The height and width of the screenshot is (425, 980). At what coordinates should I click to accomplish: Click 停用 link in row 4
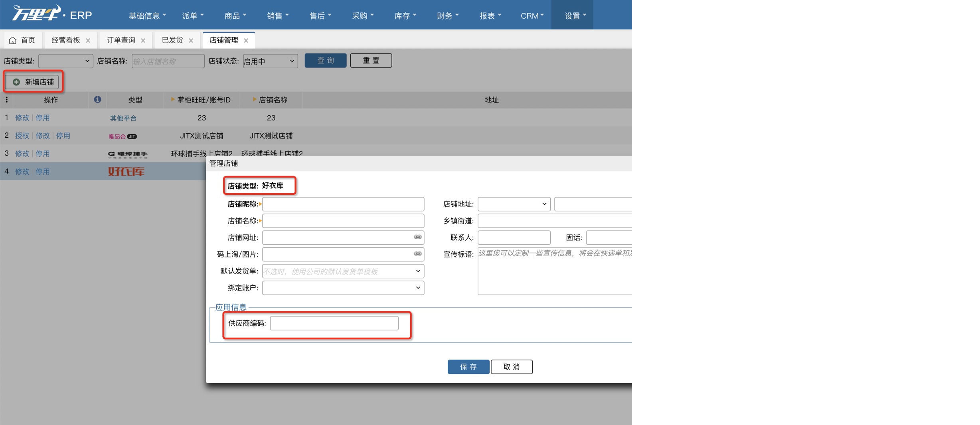(x=43, y=172)
